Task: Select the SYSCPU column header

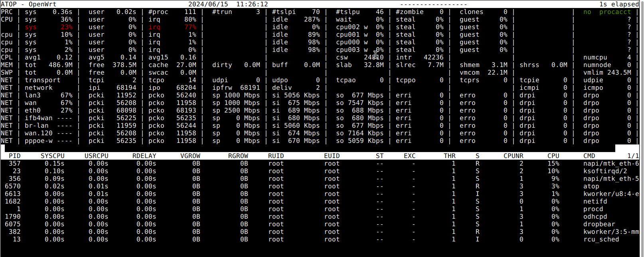Action: [x=53, y=156]
